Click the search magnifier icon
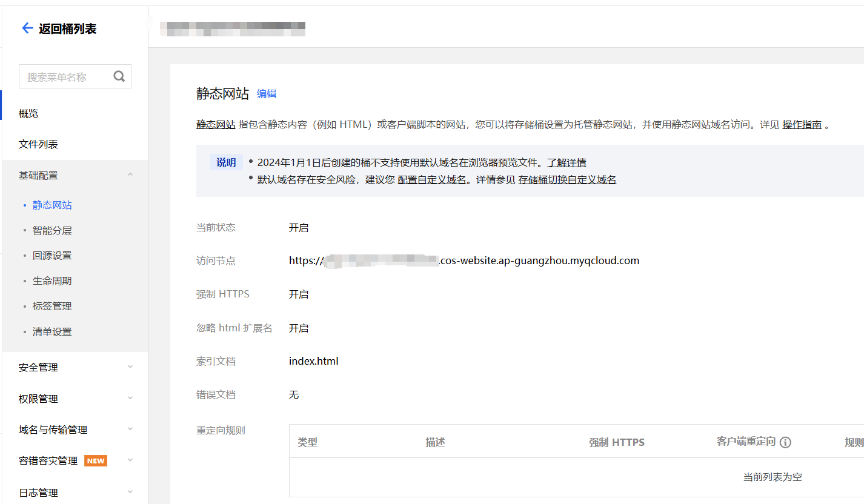 pos(119,76)
